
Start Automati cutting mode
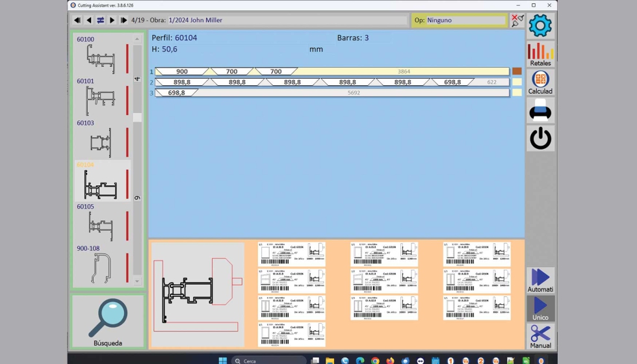point(540,280)
